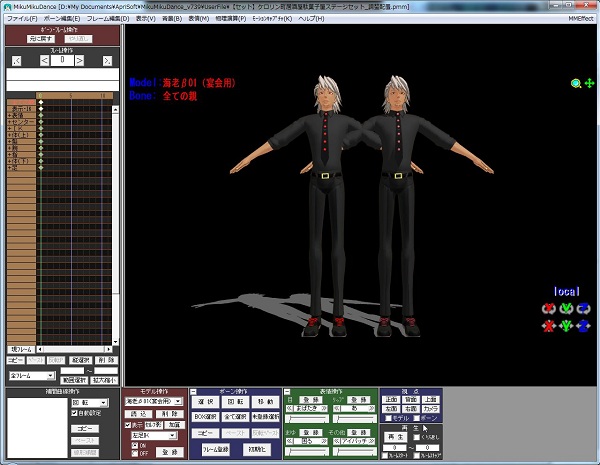This screenshot has width=600, height=465.
Task: Click the 全て選択 button in bone panel
Action: [x=235, y=416]
